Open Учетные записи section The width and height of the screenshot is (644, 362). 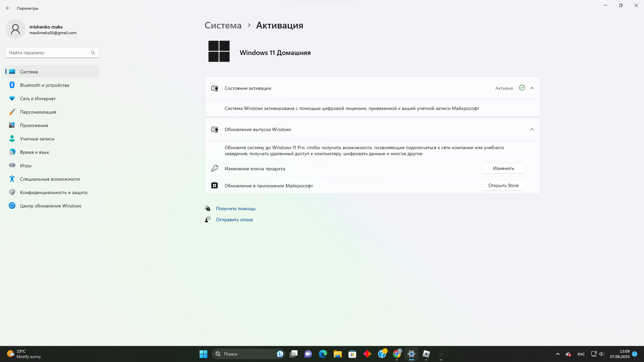click(52, 139)
